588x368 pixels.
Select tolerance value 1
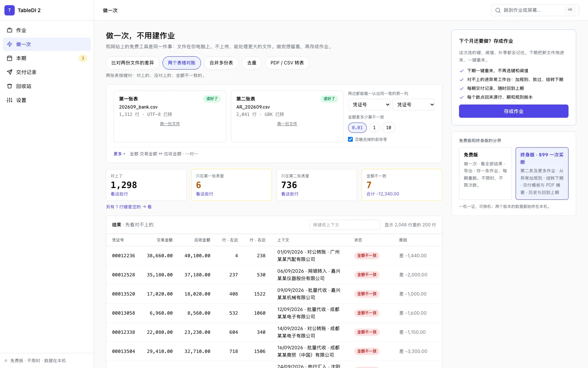[374, 128]
